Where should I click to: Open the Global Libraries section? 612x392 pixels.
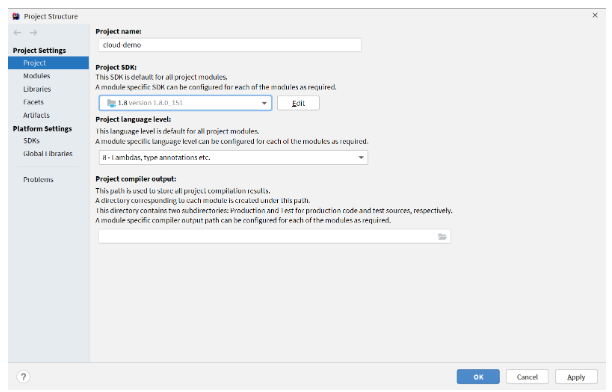48,153
